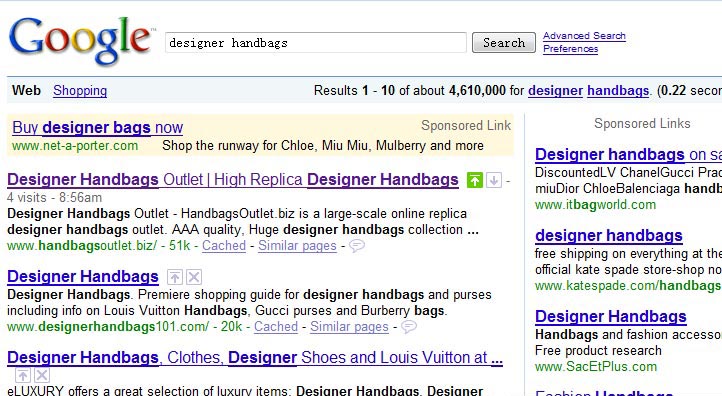Open the Preferences link
This screenshot has height=396, width=722.
point(571,49)
